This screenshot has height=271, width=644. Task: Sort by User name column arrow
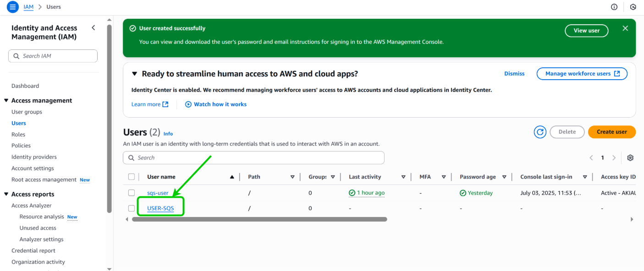[x=232, y=177]
